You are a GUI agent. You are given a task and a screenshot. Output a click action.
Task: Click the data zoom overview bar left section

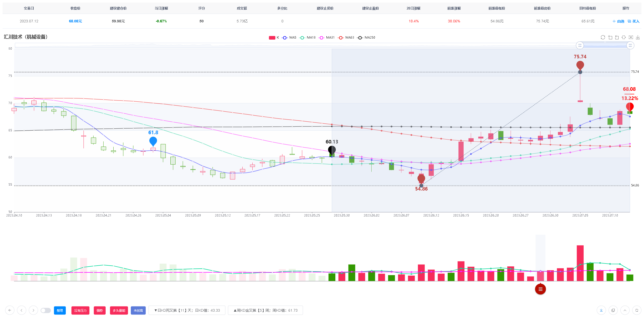click(x=296, y=46)
